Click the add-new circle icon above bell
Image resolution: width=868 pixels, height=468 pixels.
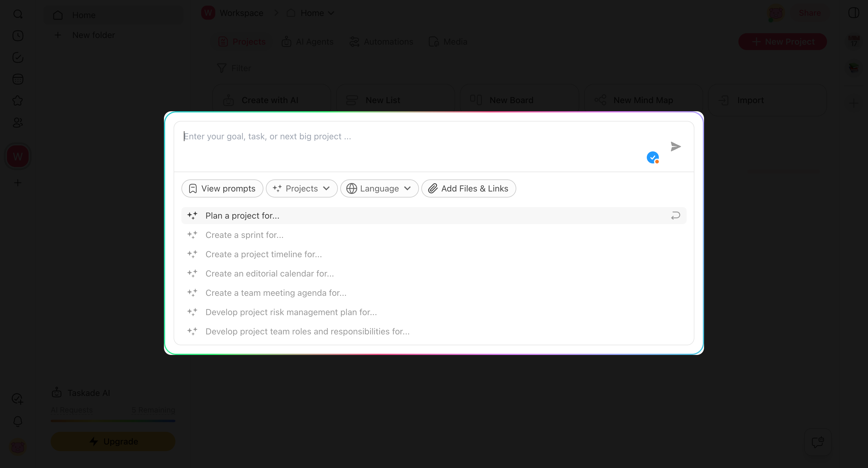tap(18, 399)
